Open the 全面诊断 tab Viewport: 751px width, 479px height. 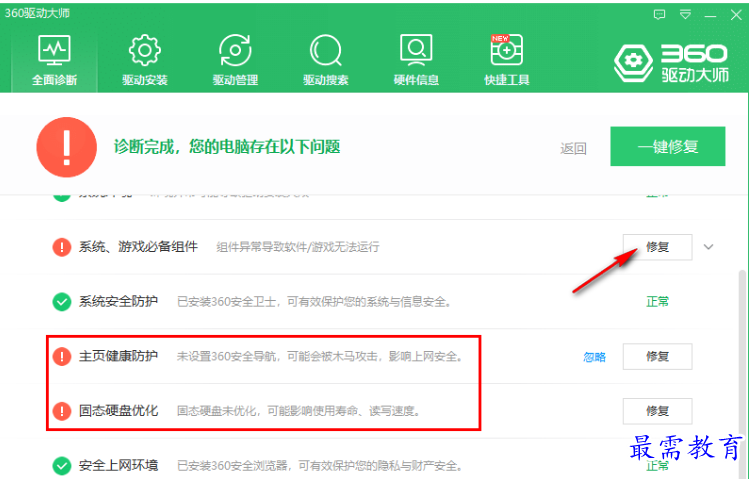(x=54, y=60)
